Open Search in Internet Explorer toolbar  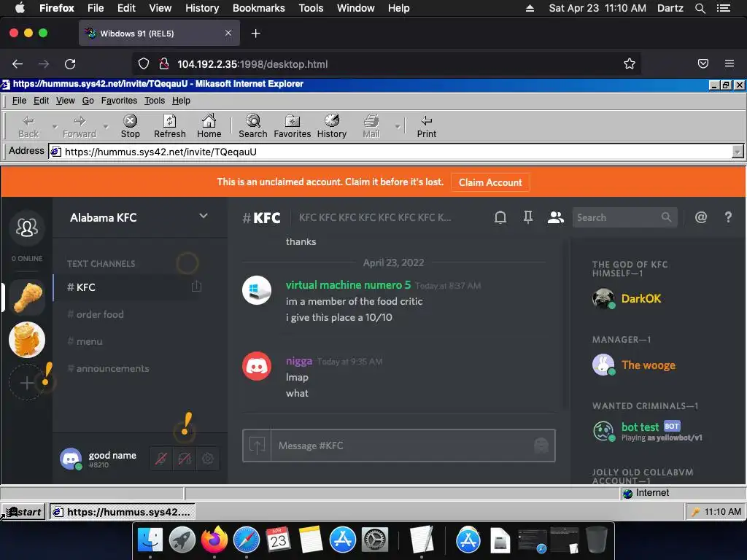click(253, 126)
